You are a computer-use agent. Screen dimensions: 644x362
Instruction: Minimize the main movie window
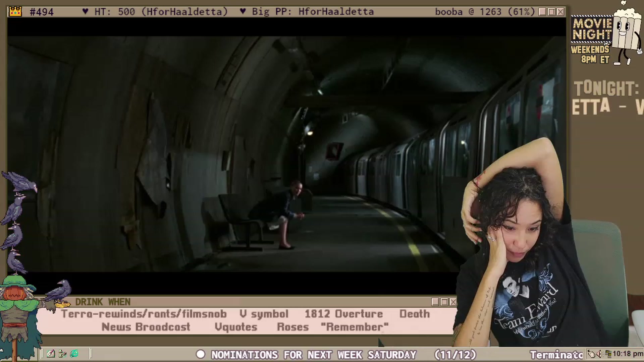(542, 12)
